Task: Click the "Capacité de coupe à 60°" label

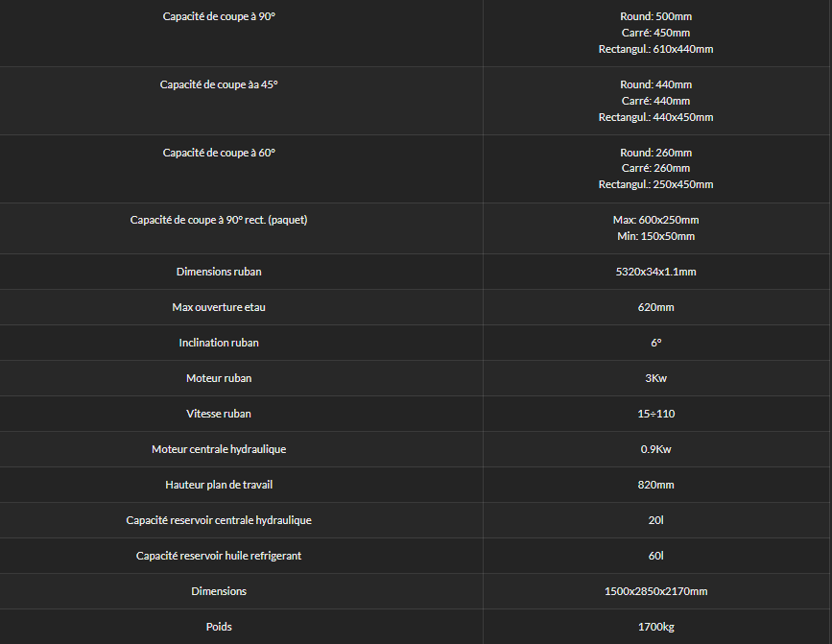Action: pos(219,153)
